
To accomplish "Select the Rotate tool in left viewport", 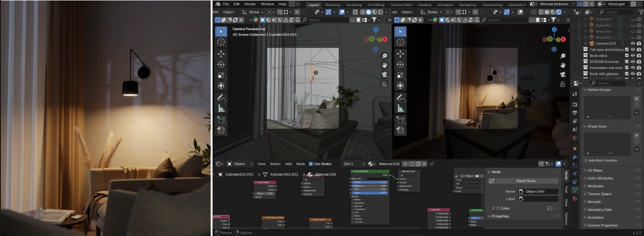I will 221,65.
